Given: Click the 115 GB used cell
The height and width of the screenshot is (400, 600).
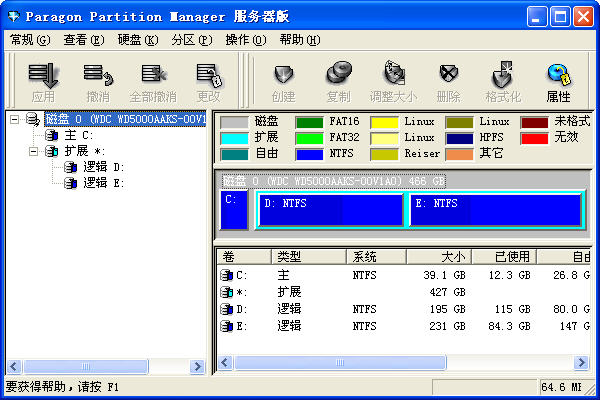Looking at the screenshot, I should [512, 309].
